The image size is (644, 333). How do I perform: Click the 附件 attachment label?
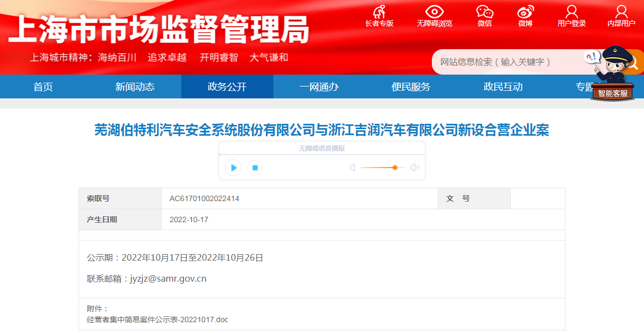pos(97,309)
